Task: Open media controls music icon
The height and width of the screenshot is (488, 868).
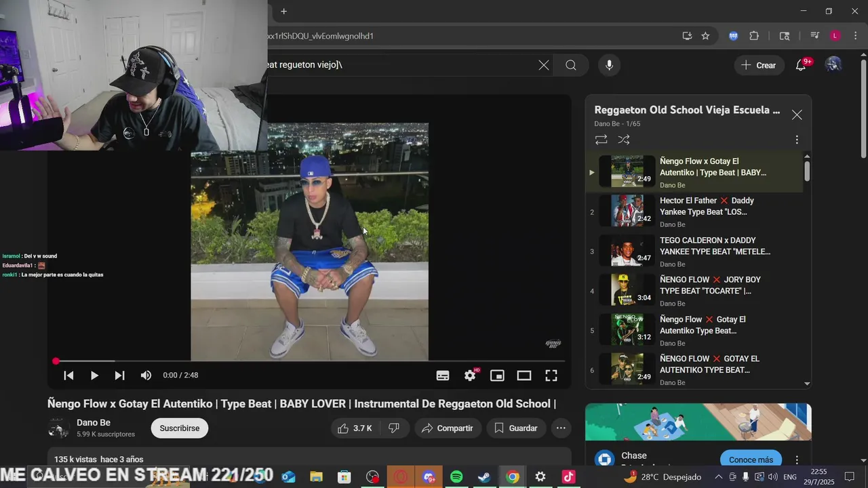Action: pyautogui.click(x=815, y=36)
